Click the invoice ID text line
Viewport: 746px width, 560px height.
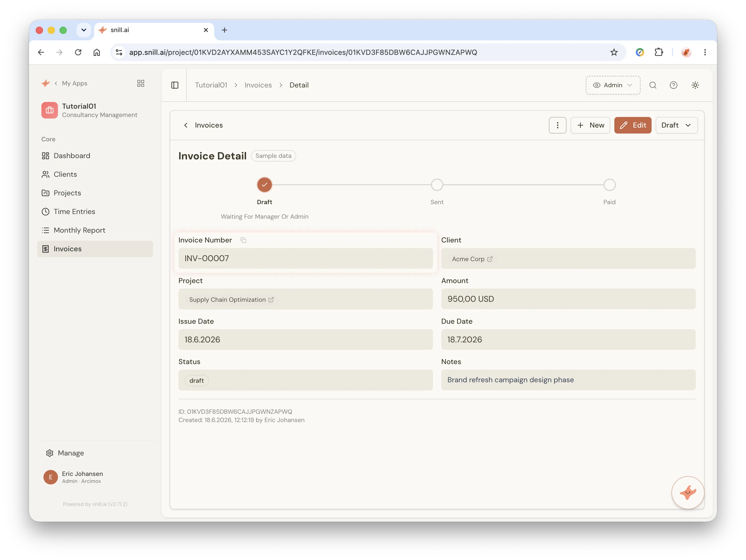[x=235, y=411]
